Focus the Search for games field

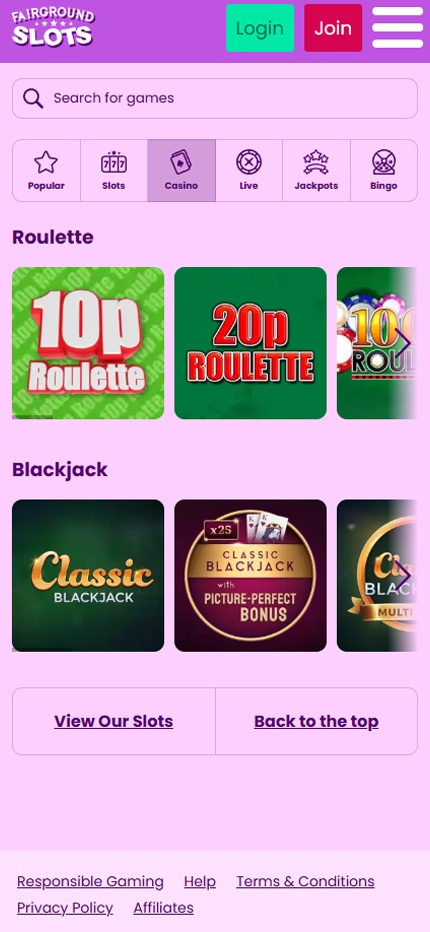[x=215, y=99]
